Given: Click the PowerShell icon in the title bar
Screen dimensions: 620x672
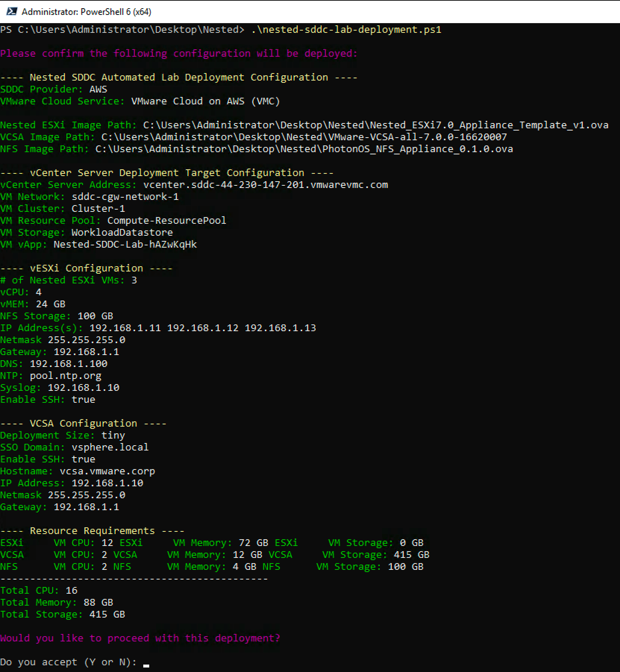Looking at the screenshot, I should (12, 12).
